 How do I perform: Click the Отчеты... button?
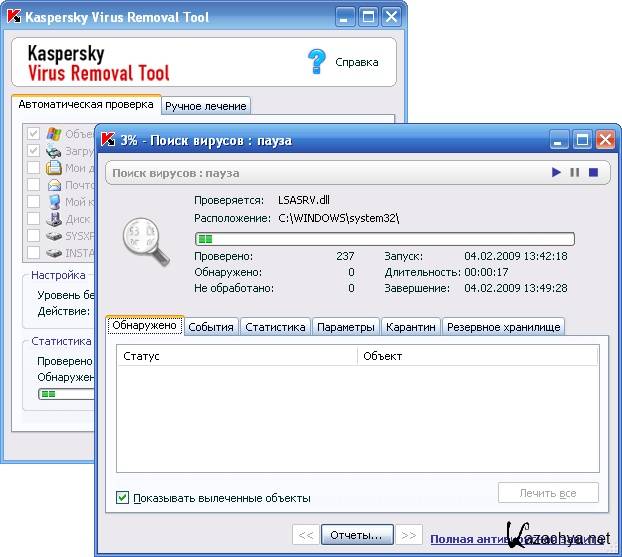356,535
